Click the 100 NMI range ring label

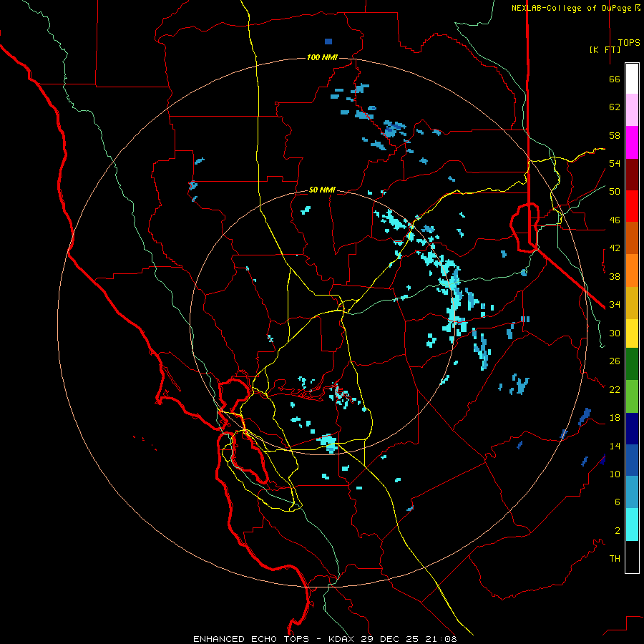[322, 57]
